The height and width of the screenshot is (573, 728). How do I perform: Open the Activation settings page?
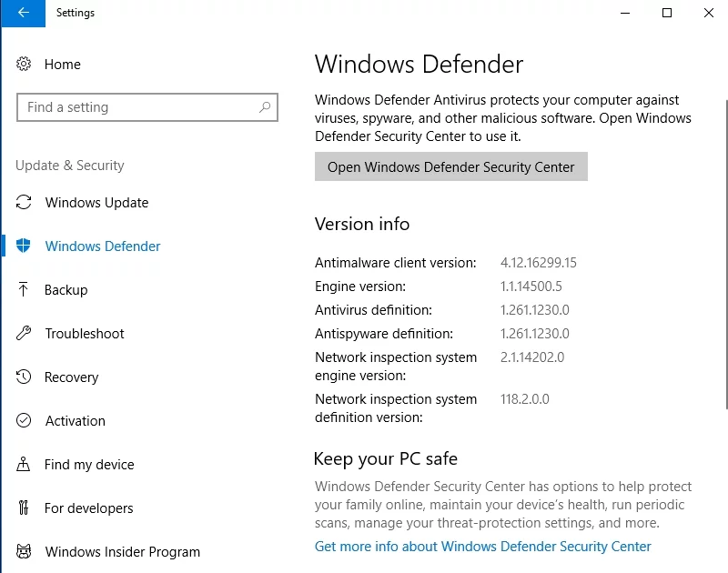click(x=76, y=421)
